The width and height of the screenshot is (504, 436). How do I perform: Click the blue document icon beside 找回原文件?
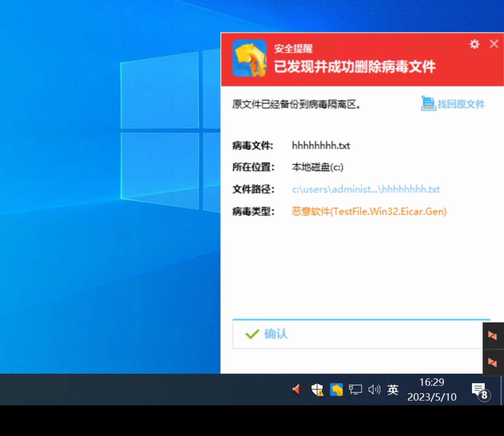(x=428, y=103)
